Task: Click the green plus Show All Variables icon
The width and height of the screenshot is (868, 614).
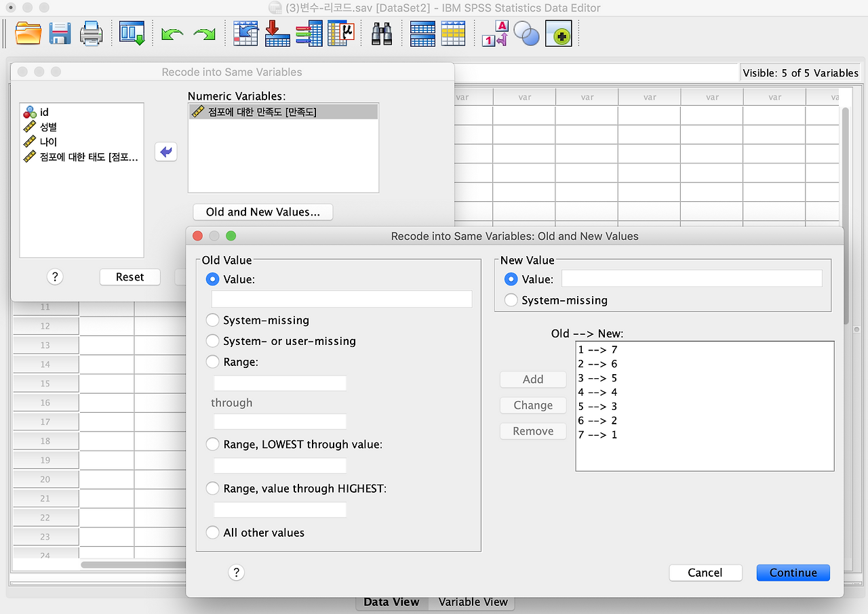Action: point(559,33)
